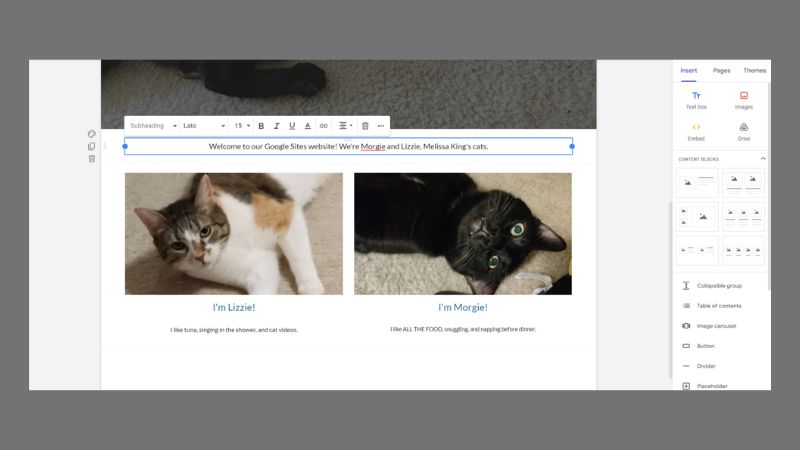Click the Lizzie description about tuna

234,330
